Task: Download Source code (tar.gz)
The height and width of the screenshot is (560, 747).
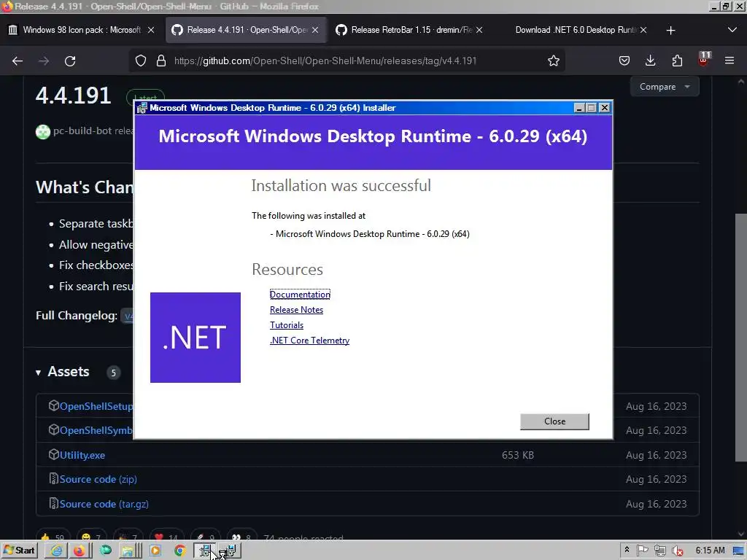Action: (x=104, y=504)
